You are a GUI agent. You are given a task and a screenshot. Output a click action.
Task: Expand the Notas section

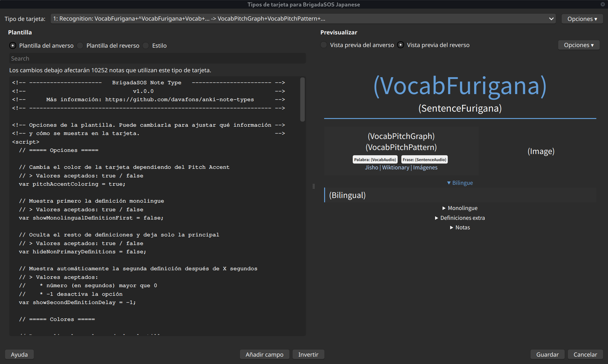click(x=460, y=228)
